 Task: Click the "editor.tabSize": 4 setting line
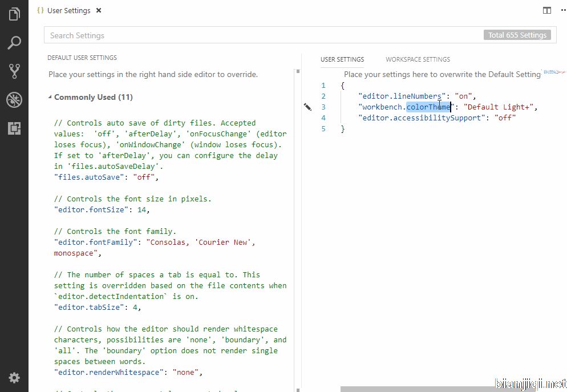click(98, 308)
